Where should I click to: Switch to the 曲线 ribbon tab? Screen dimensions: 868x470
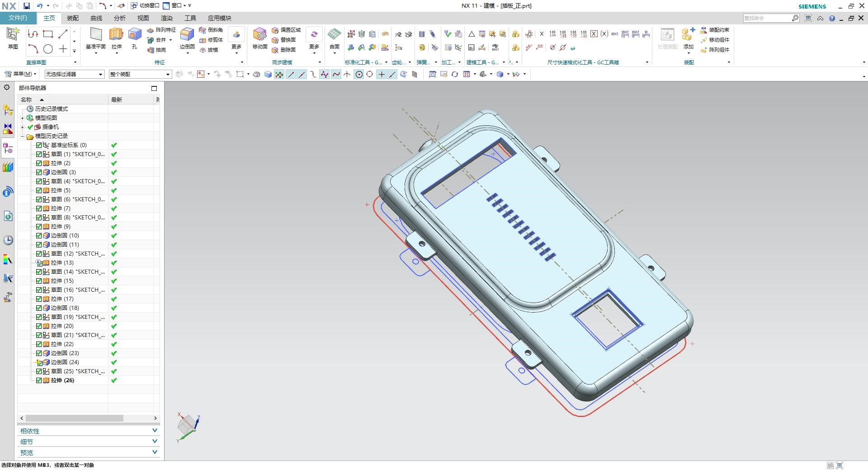click(96, 18)
